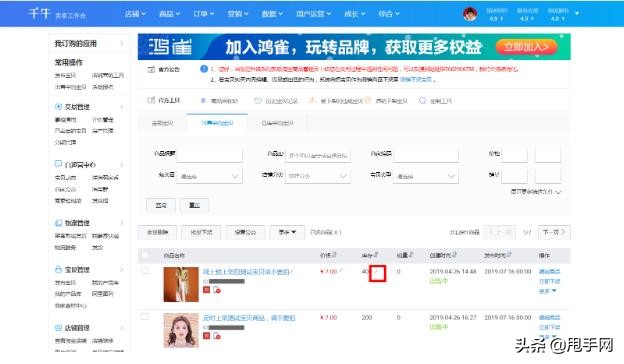Click the batch delete button
624x364 pixels.
tap(157, 232)
